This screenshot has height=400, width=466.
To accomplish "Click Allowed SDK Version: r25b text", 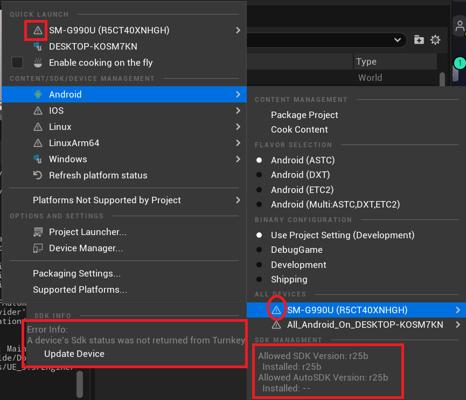I will [313, 356].
